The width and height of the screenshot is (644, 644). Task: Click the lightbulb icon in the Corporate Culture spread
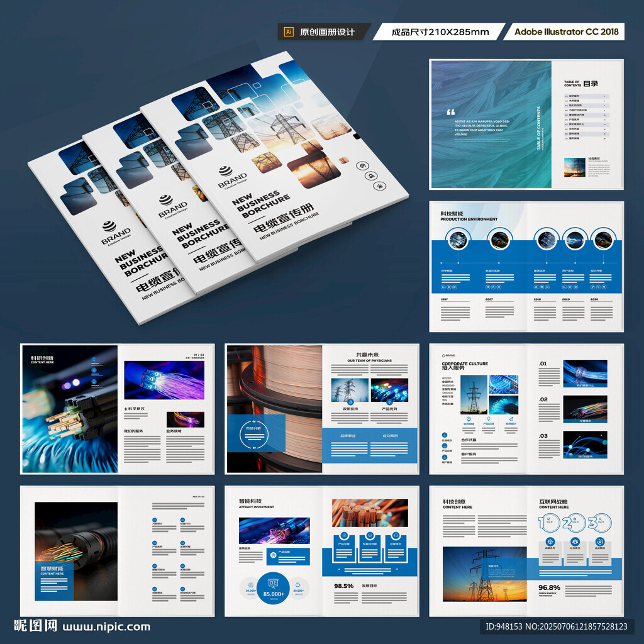pos(488,418)
